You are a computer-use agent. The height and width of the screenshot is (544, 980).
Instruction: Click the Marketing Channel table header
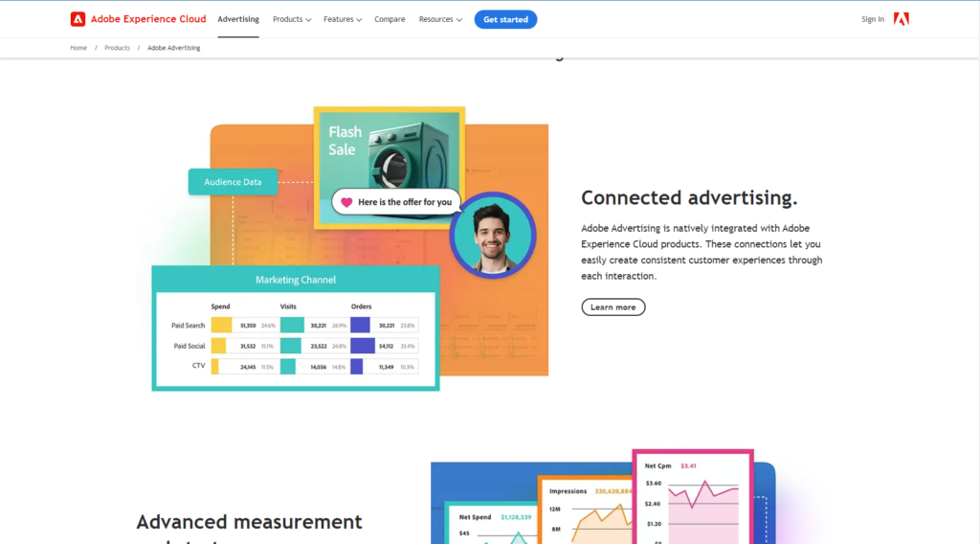296,280
